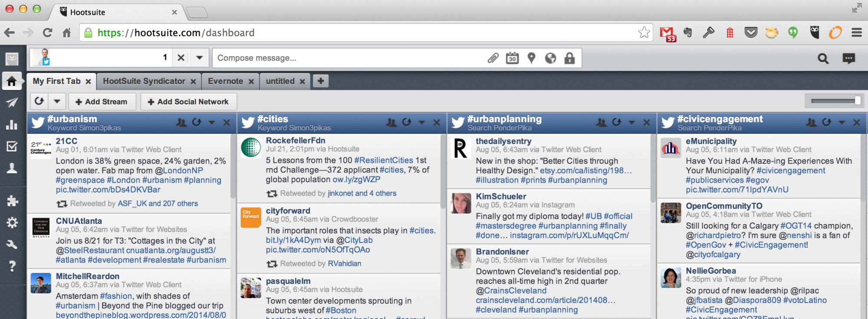868x319 pixels.
Task: Open the Assignments checkbox sidebar icon
Action: 12,146
